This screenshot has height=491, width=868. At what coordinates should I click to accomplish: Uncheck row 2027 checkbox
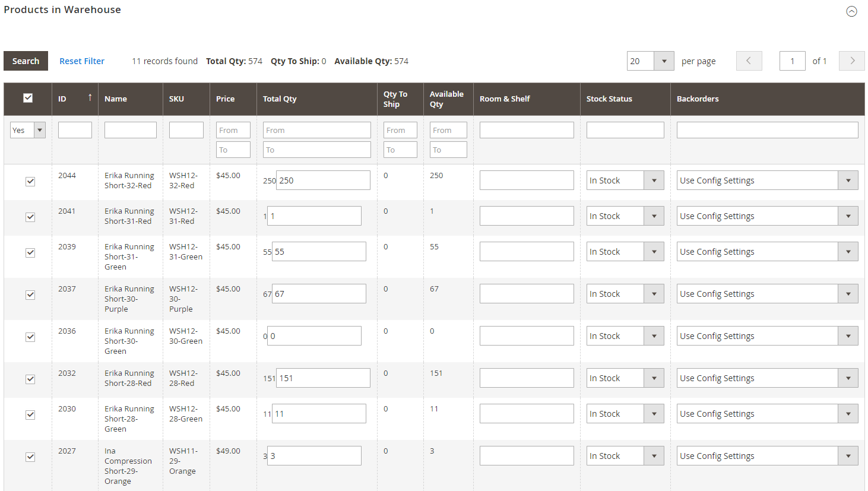[30, 457]
